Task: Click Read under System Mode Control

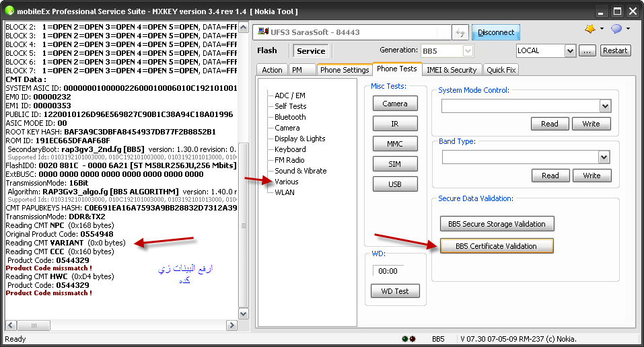Action: 550,124
